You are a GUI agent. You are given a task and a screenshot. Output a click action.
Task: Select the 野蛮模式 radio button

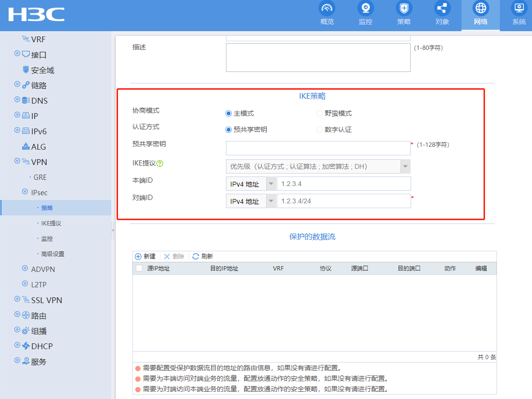click(x=319, y=114)
